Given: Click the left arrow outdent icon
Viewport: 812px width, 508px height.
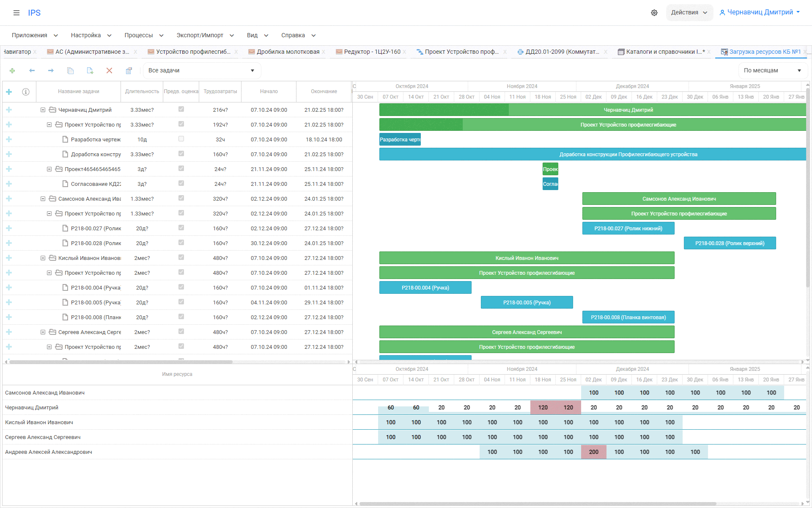Looking at the screenshot, I should [x=32, y=71].
